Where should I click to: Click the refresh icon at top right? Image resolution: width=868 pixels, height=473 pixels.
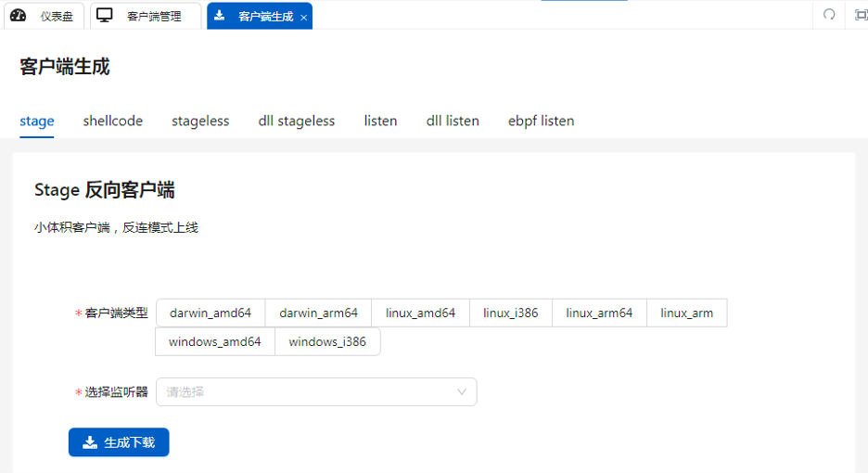[829, 15]
